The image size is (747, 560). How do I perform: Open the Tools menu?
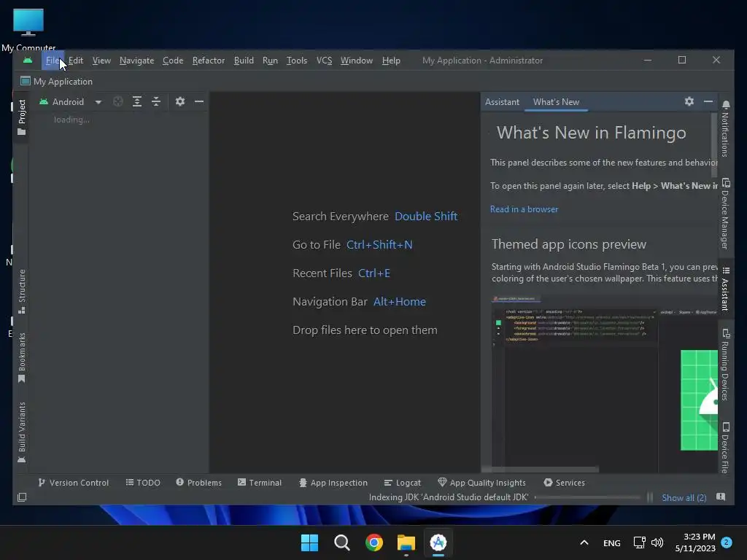296,61
